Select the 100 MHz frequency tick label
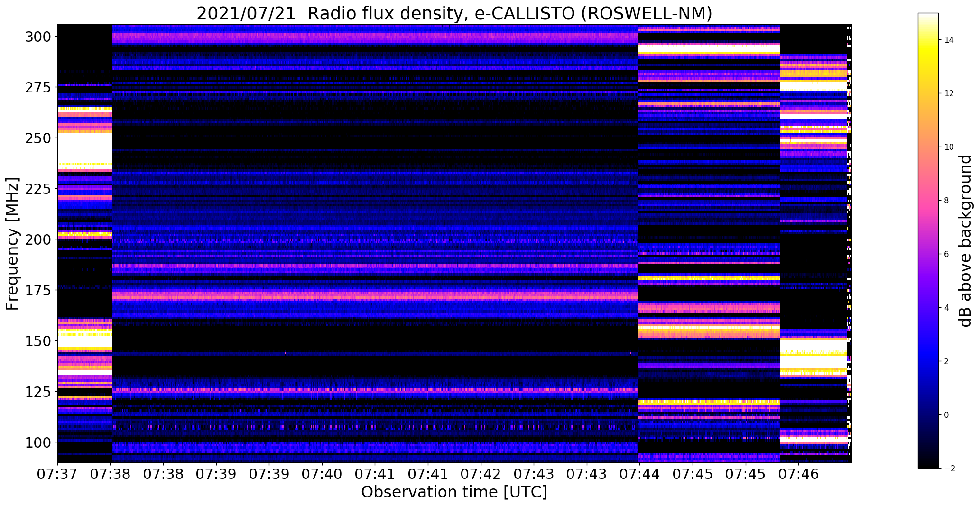The height and width of the screenshot is (506, 980). 39,442
